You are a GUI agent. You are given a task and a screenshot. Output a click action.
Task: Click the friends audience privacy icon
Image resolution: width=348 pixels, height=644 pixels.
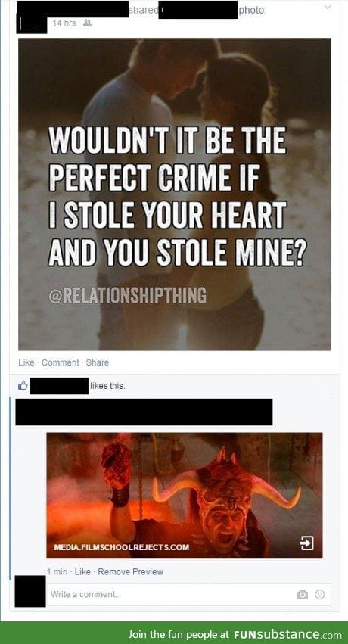(86, 23)
